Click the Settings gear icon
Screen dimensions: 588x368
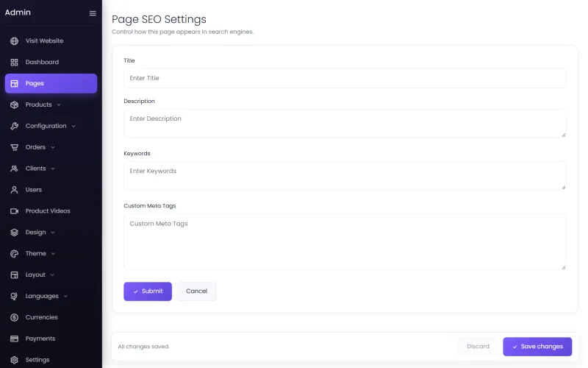click(x=14, y=360)
